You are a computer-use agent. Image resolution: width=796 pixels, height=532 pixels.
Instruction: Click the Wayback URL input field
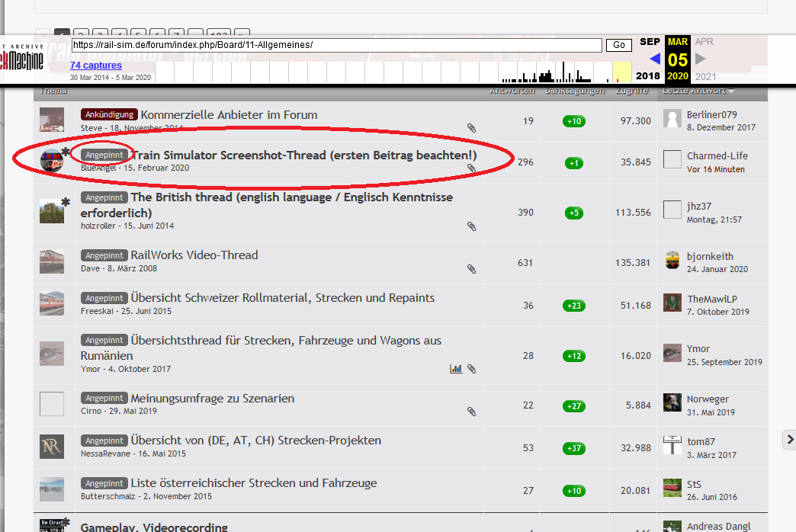pyautogui.click(x=336, y=45)
